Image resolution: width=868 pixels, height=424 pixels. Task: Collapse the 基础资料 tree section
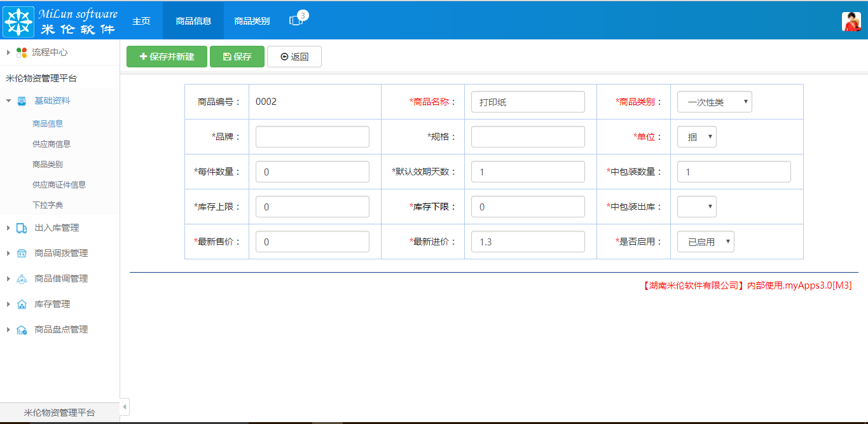pyautogui.click(x=8, y=99)
